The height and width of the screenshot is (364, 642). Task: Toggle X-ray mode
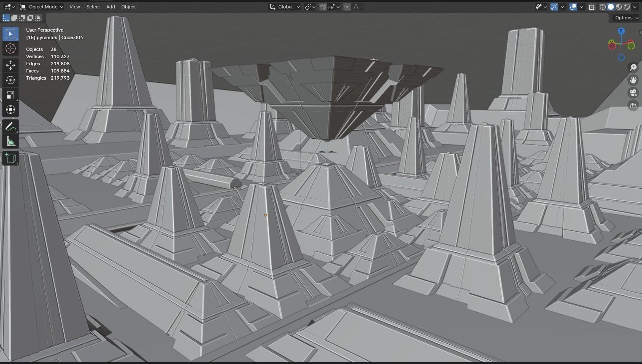(x=592, y=7)
